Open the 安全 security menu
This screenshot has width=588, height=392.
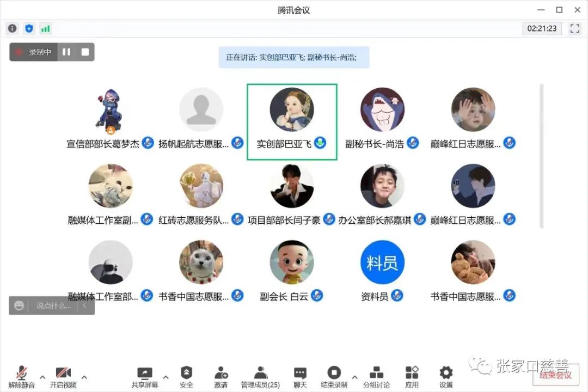(x=186, y=377)
